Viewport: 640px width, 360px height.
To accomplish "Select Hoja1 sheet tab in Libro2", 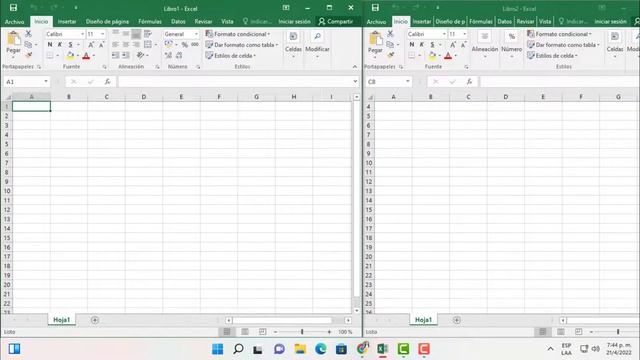I will pos(423,320).
